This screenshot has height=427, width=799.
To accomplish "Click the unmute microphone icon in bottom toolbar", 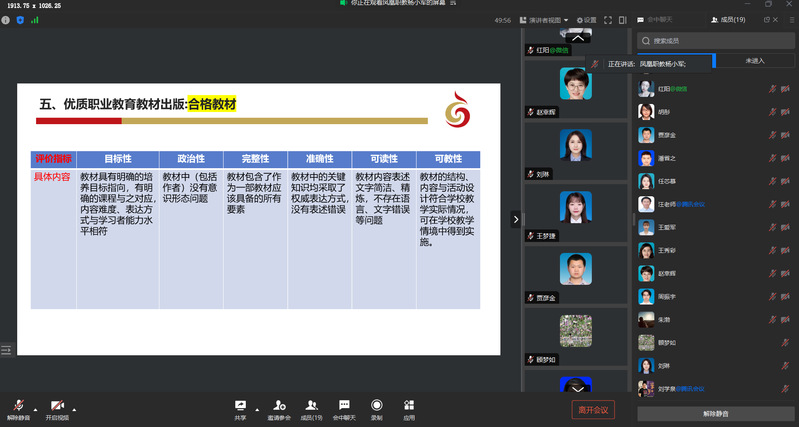I will (x=17, y=404).
